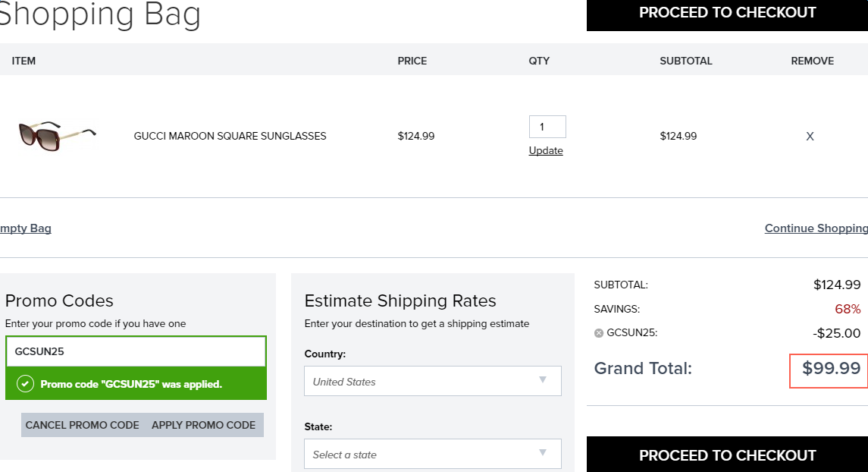Click the -$25.00 discount value
The width and height of the screenshot is (868, 472).
click(x=836, y=333)
